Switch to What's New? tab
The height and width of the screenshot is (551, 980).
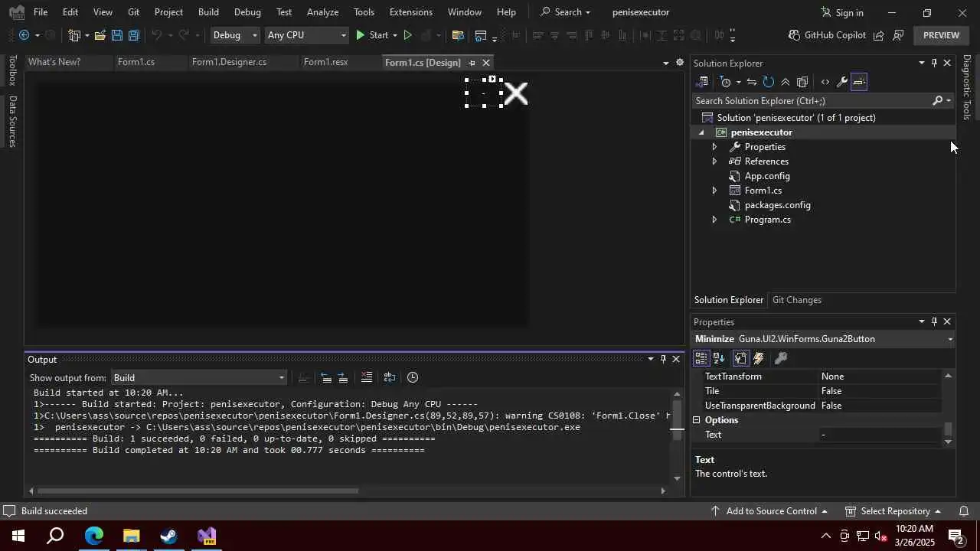coord(54,62)
